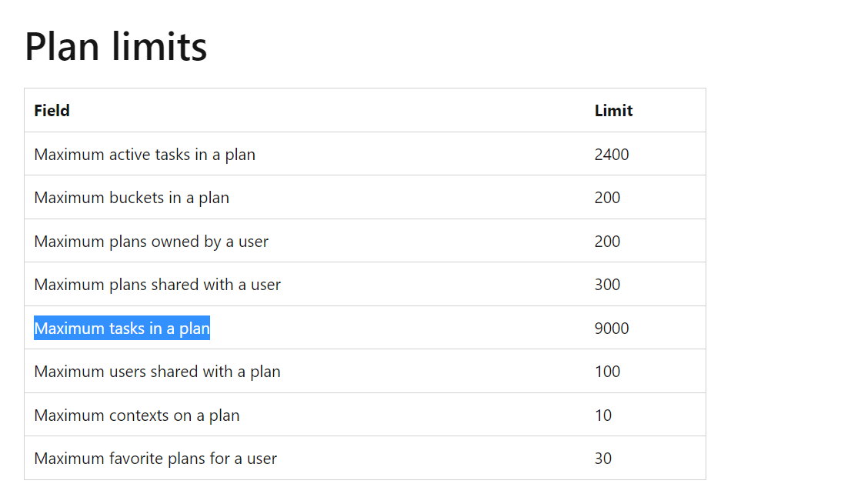Select the Field column header
Viewport: 841px width, 504px height.
coord(52,111)
